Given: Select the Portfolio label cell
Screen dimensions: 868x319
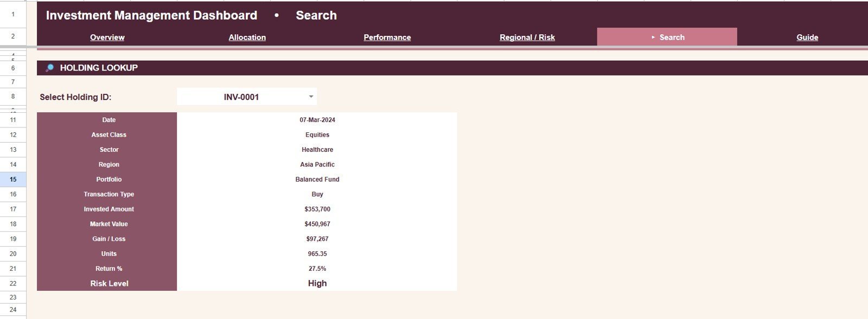Looking at the screenshot, I should (107, 180).
